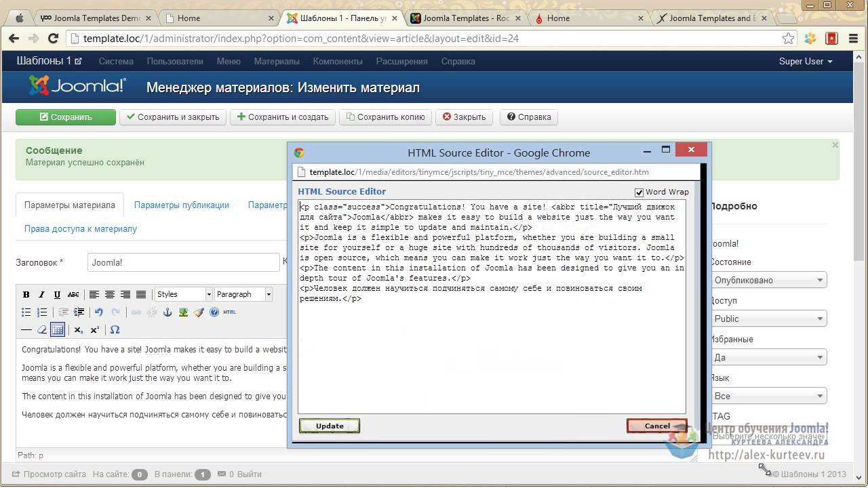This screenshot has width=868, height=488.
Task: Center-align the text in the editor
Action: pos(110,294)
